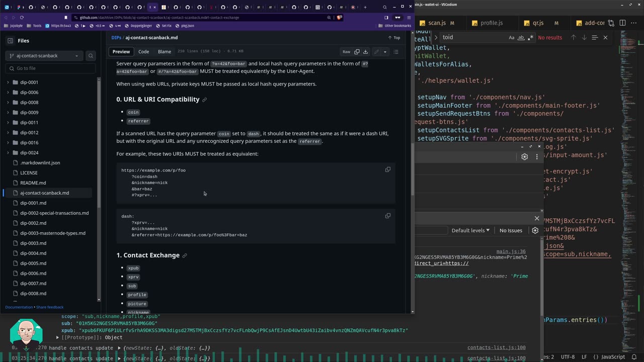
Task: Reload the page in the browser
Action: click(22, 18)
